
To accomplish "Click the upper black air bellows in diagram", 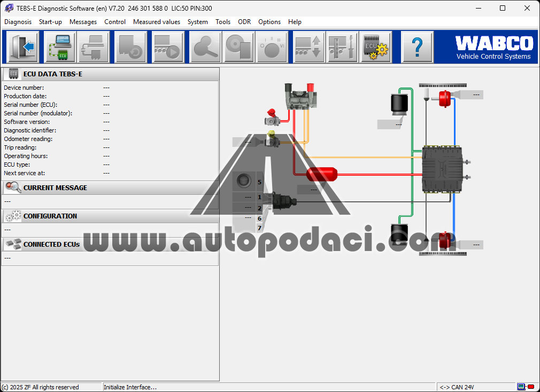I will click(399, 105).
